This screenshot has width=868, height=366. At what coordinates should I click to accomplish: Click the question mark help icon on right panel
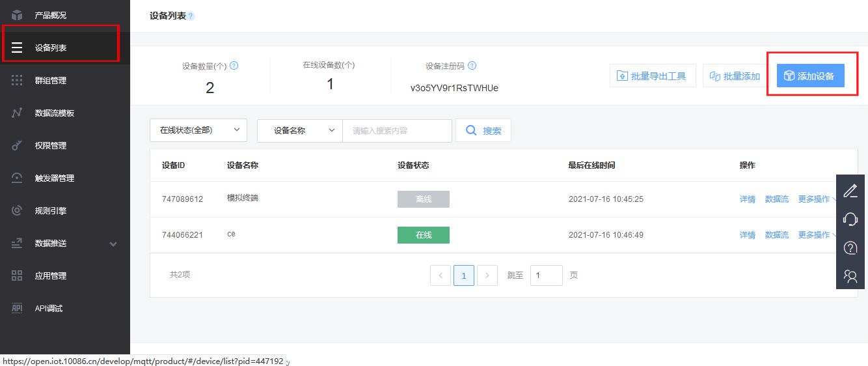[x=850, y=247]
